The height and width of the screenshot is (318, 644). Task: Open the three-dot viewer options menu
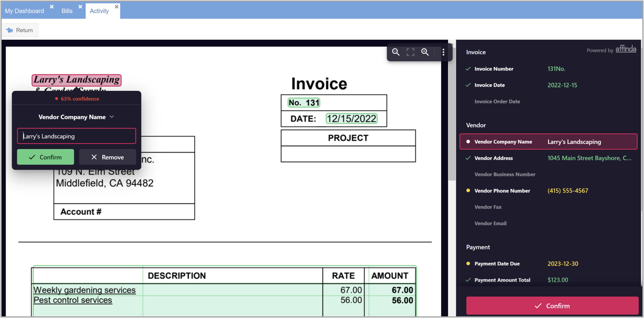[443, 52]
